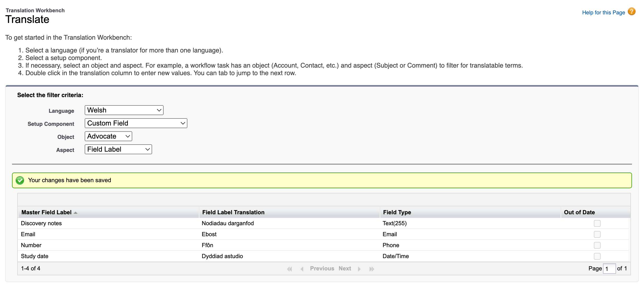Expand the Aspect dropdown showing Field Label

118,149
